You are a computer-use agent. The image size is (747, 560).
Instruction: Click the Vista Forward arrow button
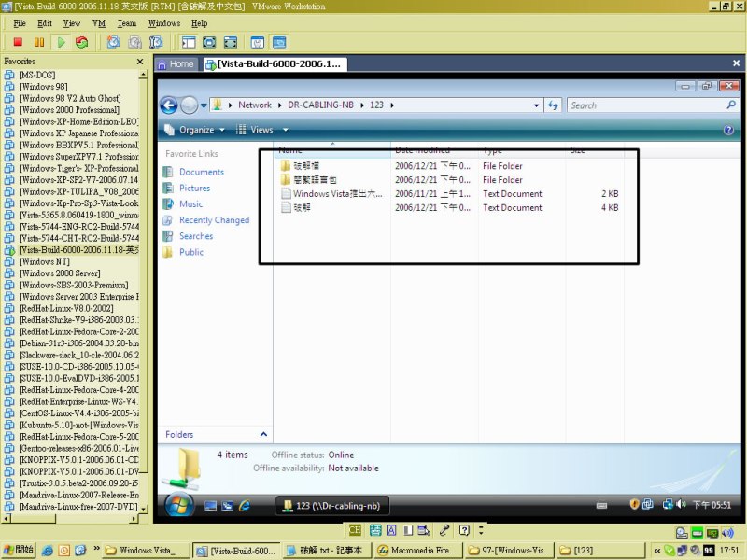pos(190,105)
